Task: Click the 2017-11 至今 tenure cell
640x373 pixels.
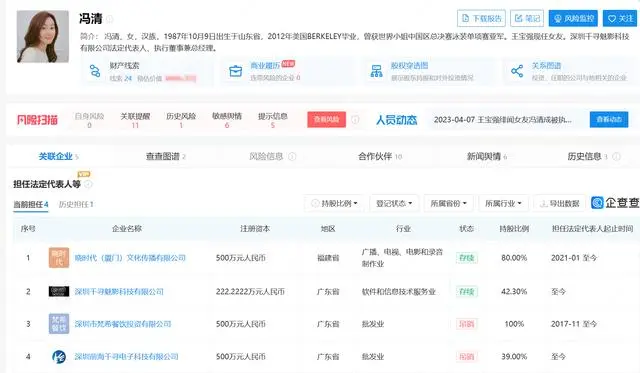Action: [x=574, y=324]
